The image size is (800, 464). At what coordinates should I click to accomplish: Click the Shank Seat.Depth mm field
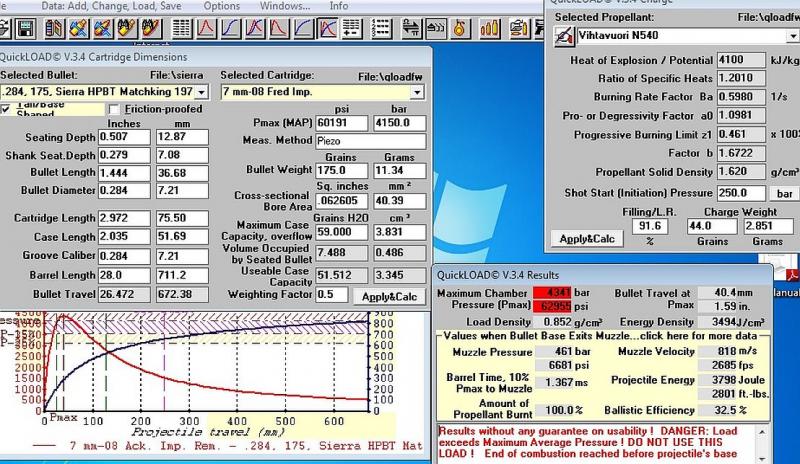(182, 155)
